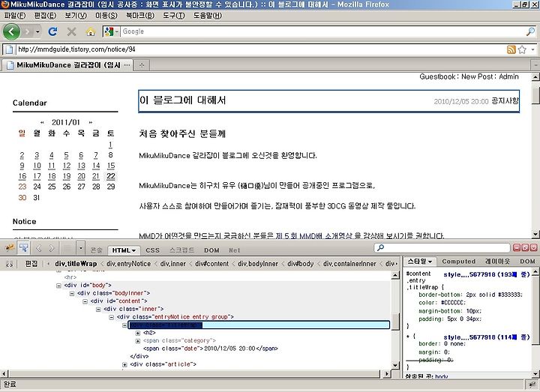Image resolution: width=540 pixels, height=392 pixels.
Task: Click the Admin link
Action: (508, 76)
